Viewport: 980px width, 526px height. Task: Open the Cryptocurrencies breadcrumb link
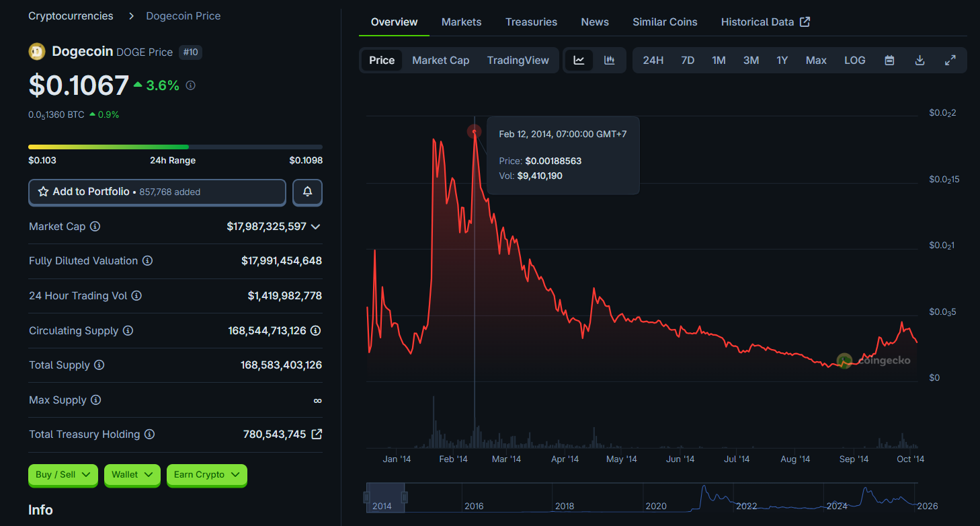pyautogui.click(x=71, y=15)
